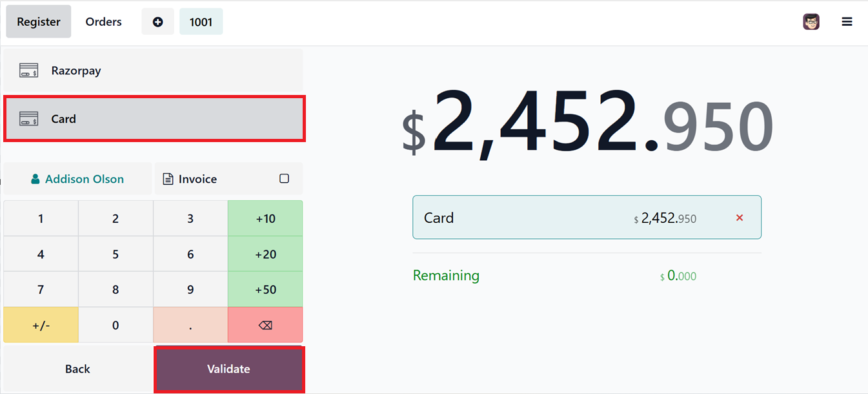Enable the Invoice checkbox

coord(284,179)
